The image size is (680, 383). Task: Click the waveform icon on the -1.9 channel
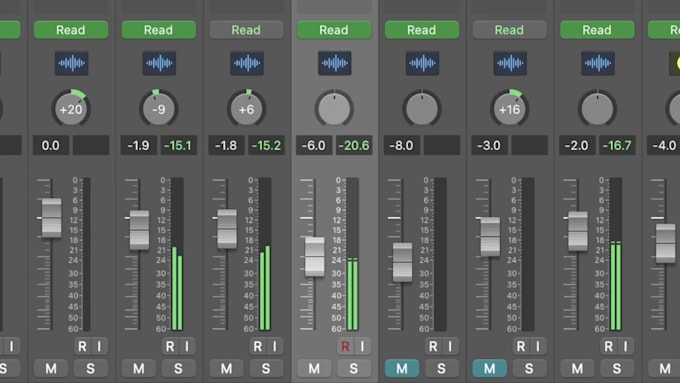(159, 63)
